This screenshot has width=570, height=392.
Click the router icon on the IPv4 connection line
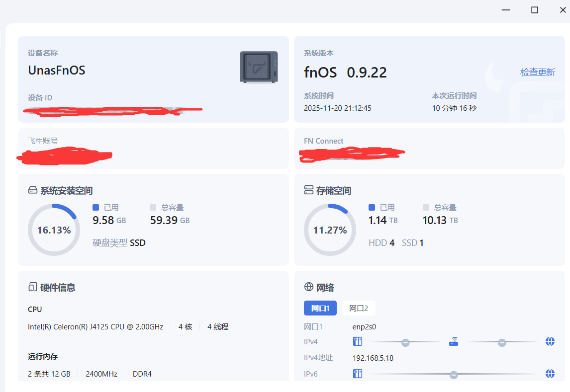coord(454,341)
